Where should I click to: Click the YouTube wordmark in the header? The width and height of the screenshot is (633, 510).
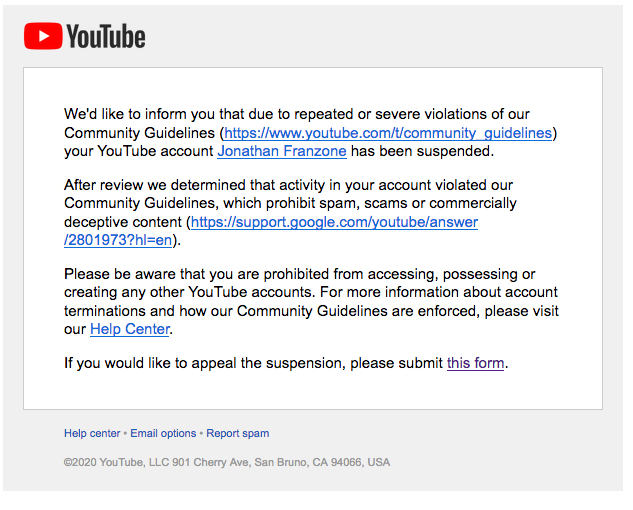106,36
